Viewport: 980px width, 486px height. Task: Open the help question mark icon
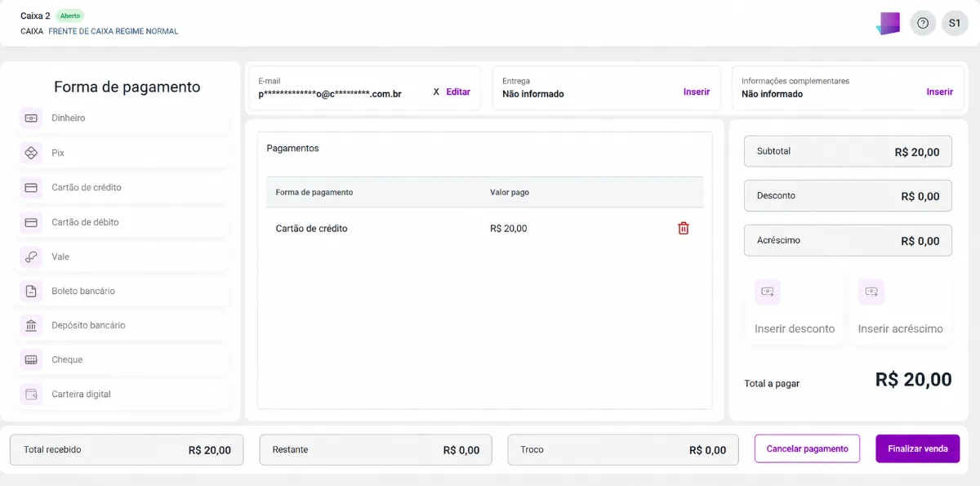point(923,23)
